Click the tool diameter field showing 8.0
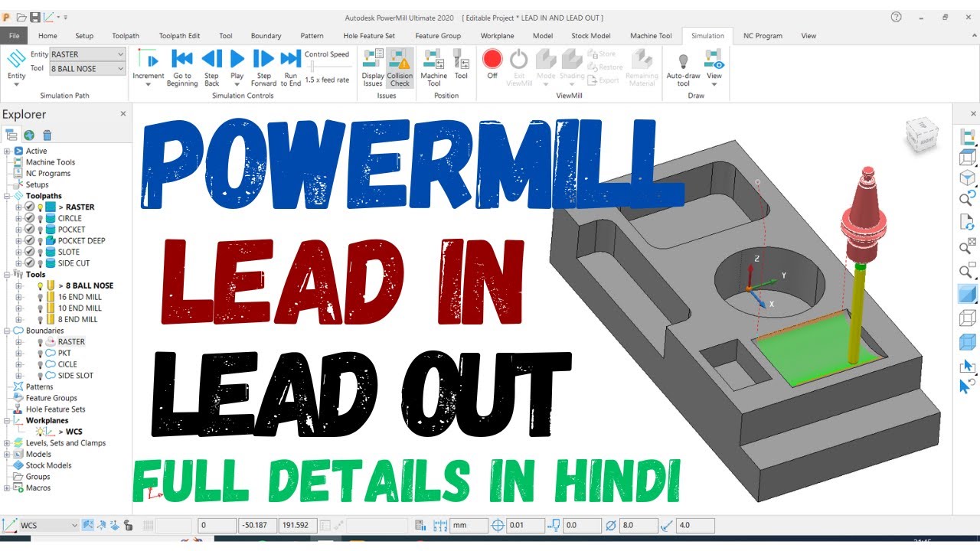 click(x=639, y=525)
